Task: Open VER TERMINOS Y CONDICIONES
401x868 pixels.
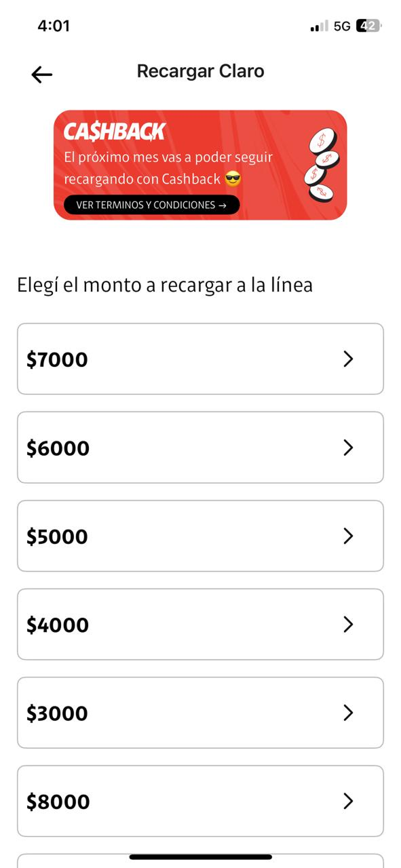Action: (151, 204)
